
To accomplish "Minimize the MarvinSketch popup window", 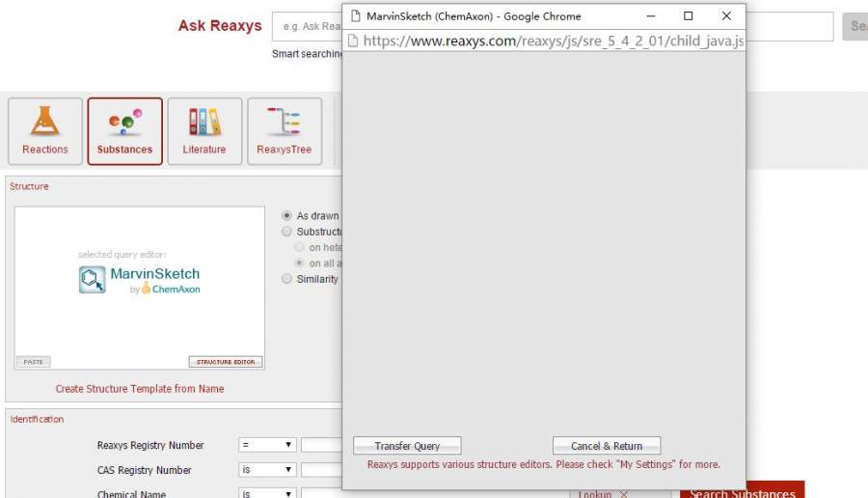I will (651, 16).
